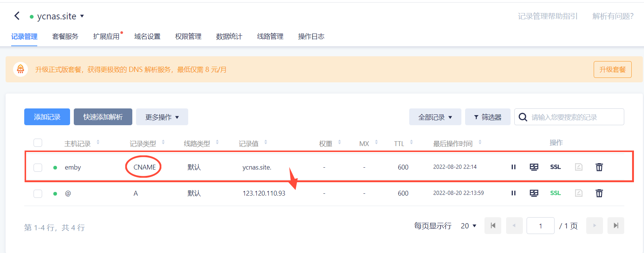Click the 快速添加解析 button
Image resolution: width=644 pixels, height=253 pixels.
[x=103, y=117]
